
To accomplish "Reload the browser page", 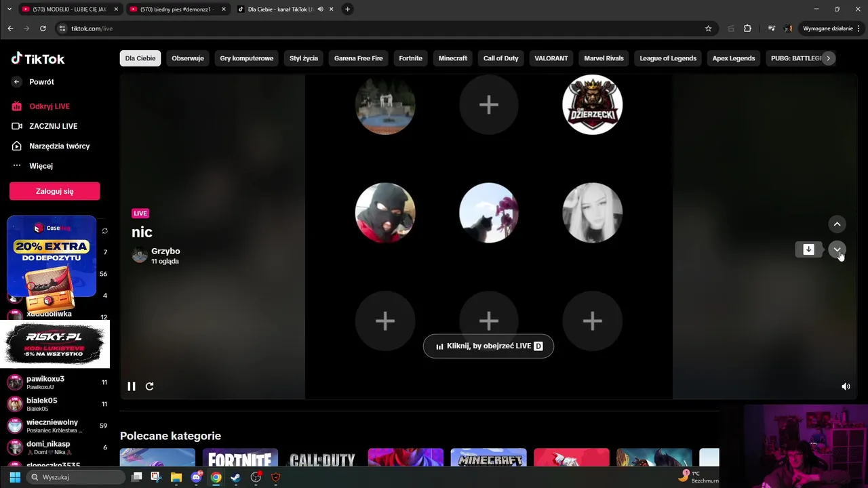I will pos(43,28).
